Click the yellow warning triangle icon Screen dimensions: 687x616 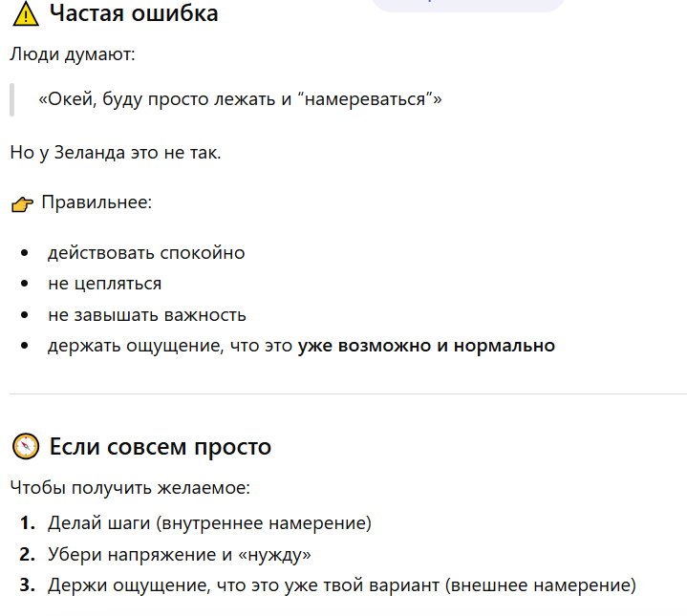click(26, 14)
